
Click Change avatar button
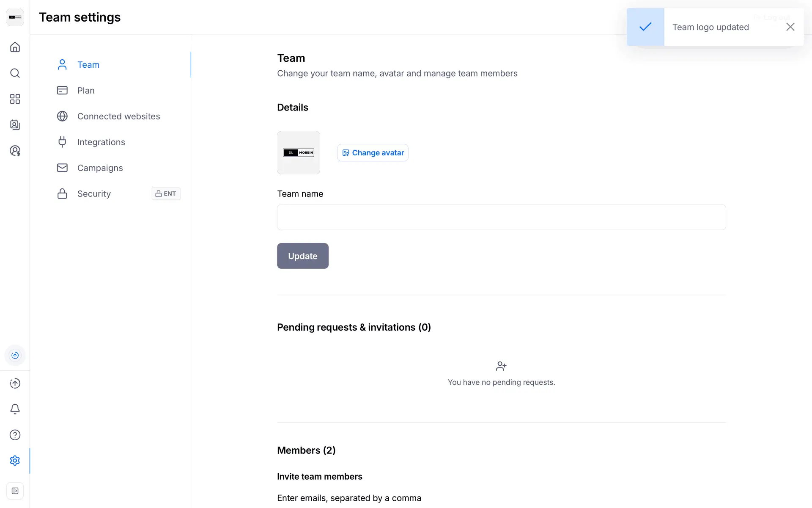pos(373,153)
